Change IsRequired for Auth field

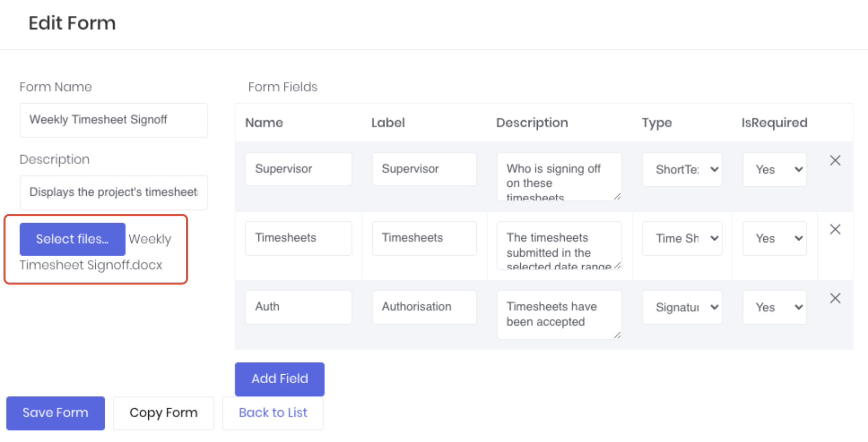click(x=774, y=307)
